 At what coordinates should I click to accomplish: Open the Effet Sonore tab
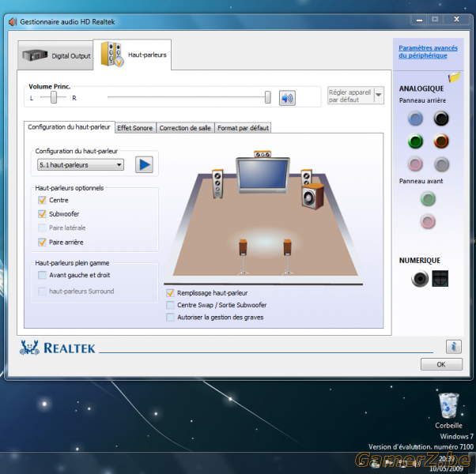135,128
